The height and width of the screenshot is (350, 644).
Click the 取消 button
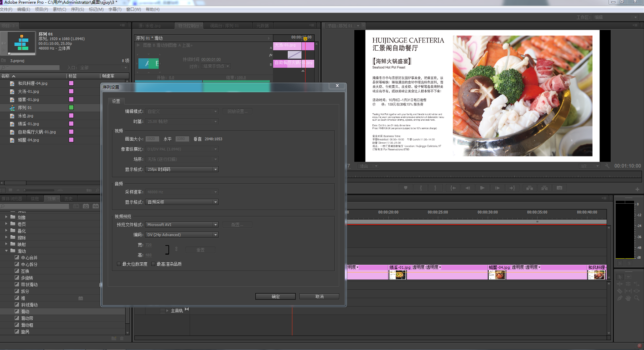[x=319, y=296]
